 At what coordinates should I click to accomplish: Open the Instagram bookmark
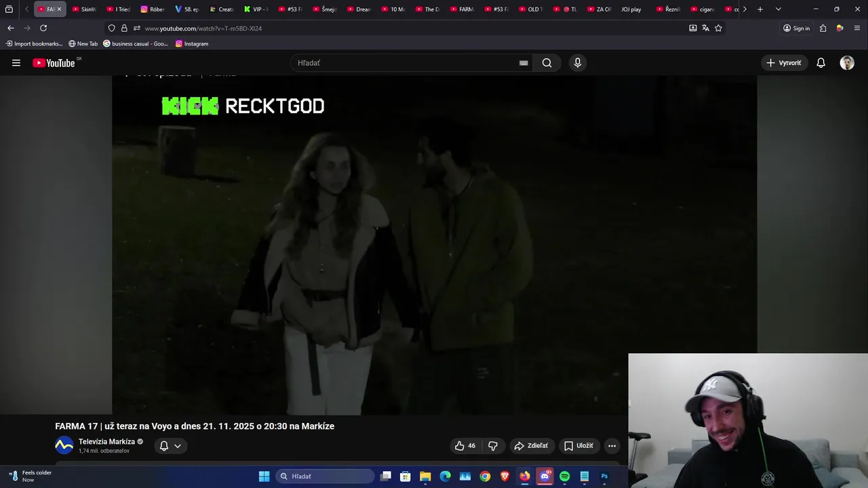(192, 43)
